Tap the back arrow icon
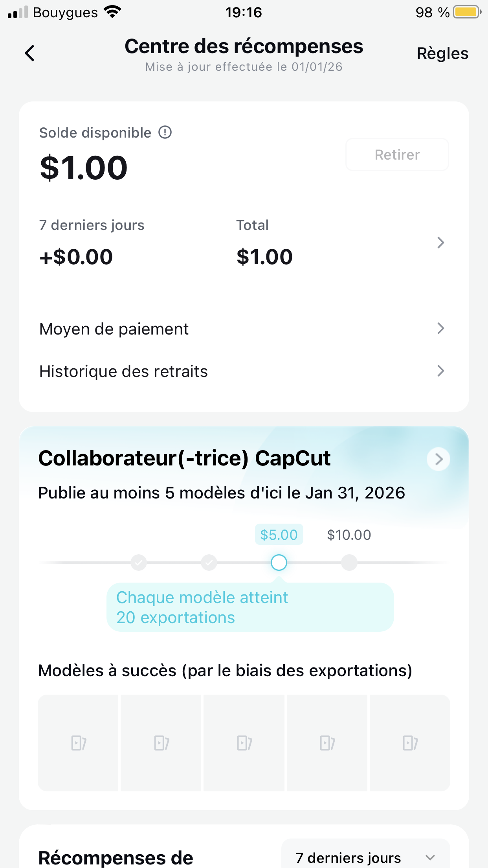This screenshot has width=488, height=868. click(30, 53)
